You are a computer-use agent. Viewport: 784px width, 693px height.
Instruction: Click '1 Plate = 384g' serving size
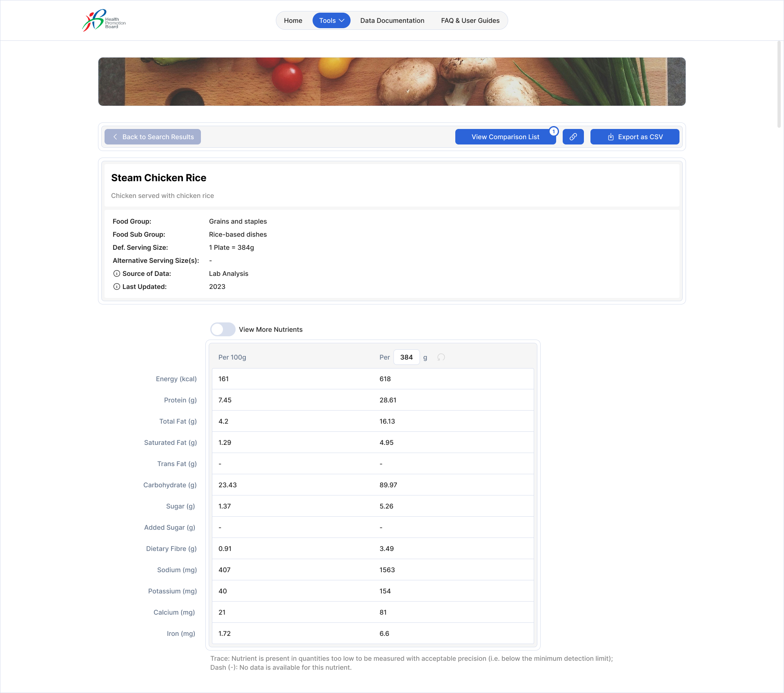[232, 247]
